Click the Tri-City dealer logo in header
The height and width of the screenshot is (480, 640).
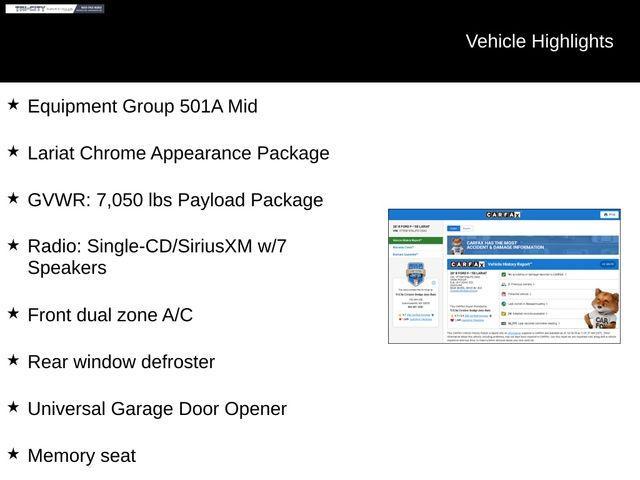[54, 9]
